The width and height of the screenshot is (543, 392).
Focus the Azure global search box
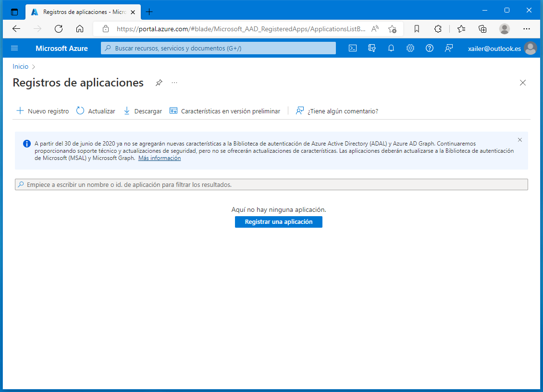click(x=218, y=48)
